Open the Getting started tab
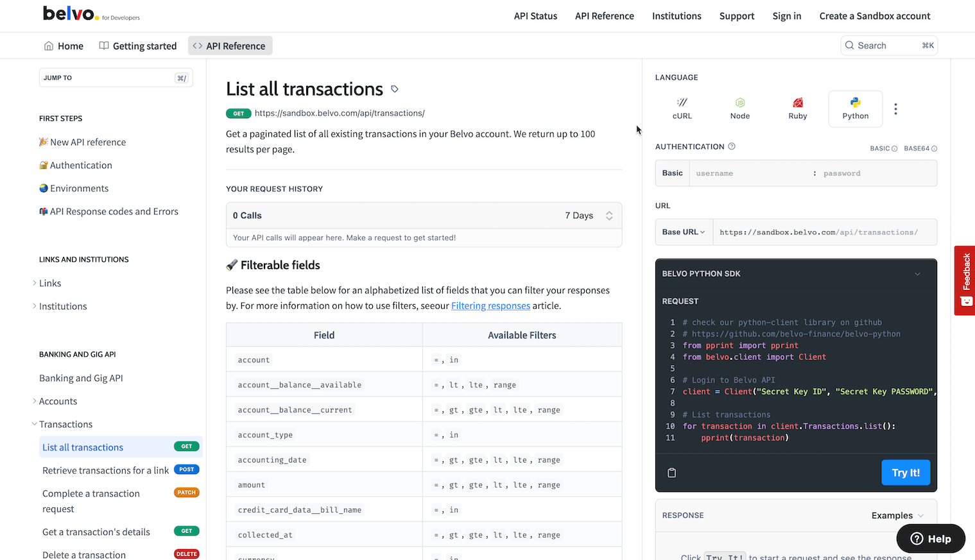Viewport: 975px width, 560px height. tap(138, 46)
